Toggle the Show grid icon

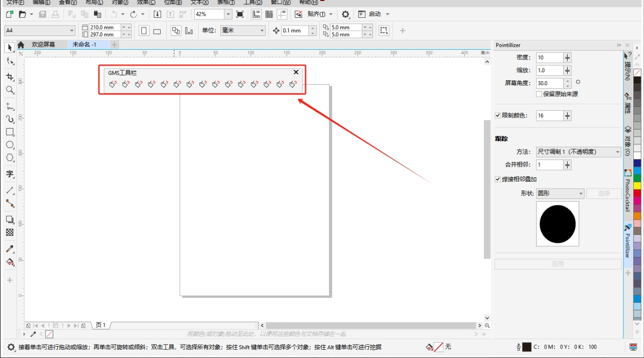(270, 14)
